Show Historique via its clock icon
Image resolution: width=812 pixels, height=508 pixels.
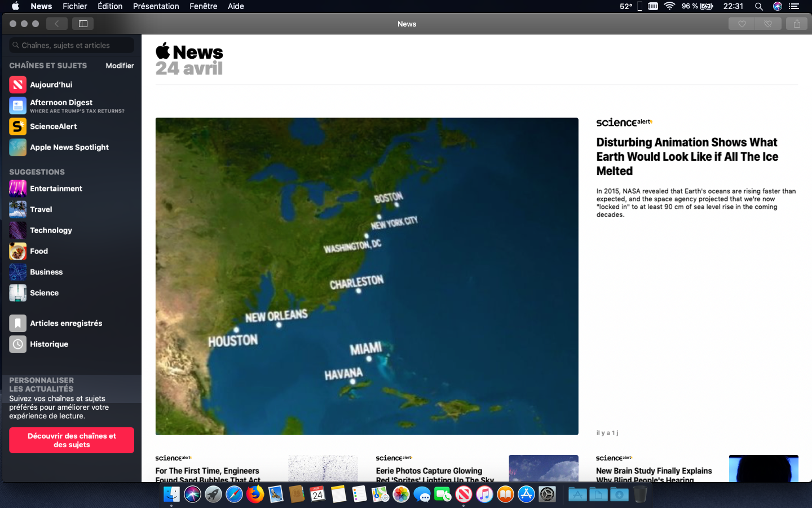click(x=17, y=344)
